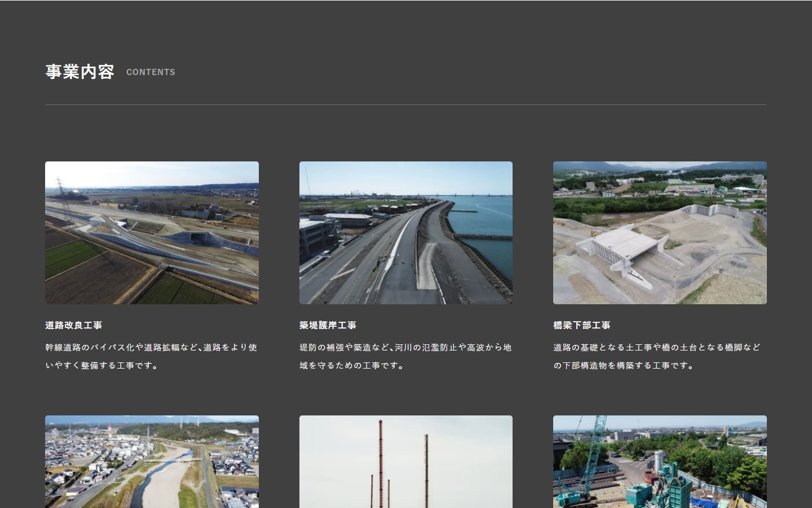Click the description starting 幹線道路のバイパス化
This screenshot has width=812, height=508.
point(151,356)
